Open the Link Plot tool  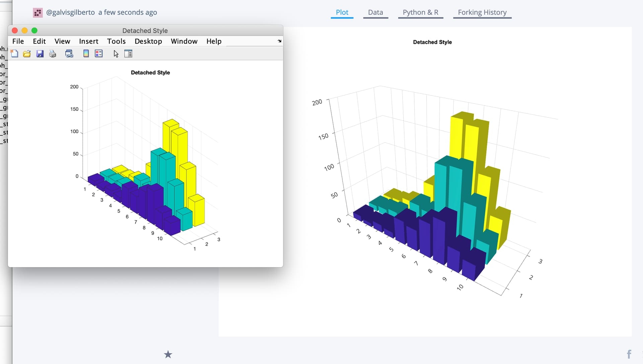[69, 54]
